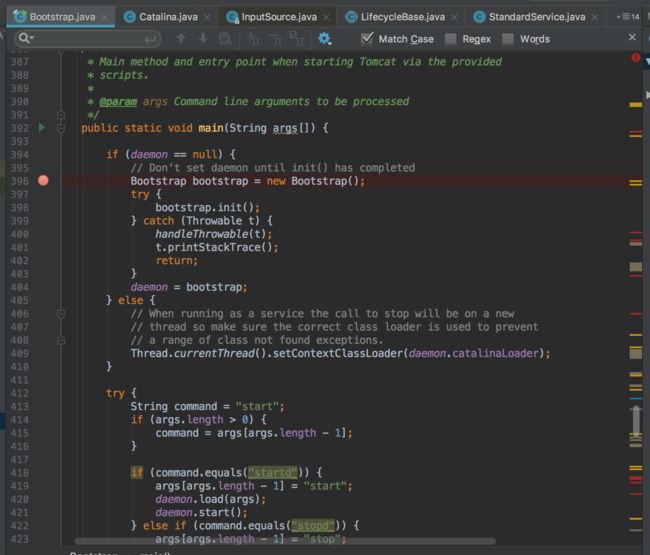The image size is (650, 555).
Task: Close the StandardService.java tab
Action: pyautogui.click(x=595, y=17)
